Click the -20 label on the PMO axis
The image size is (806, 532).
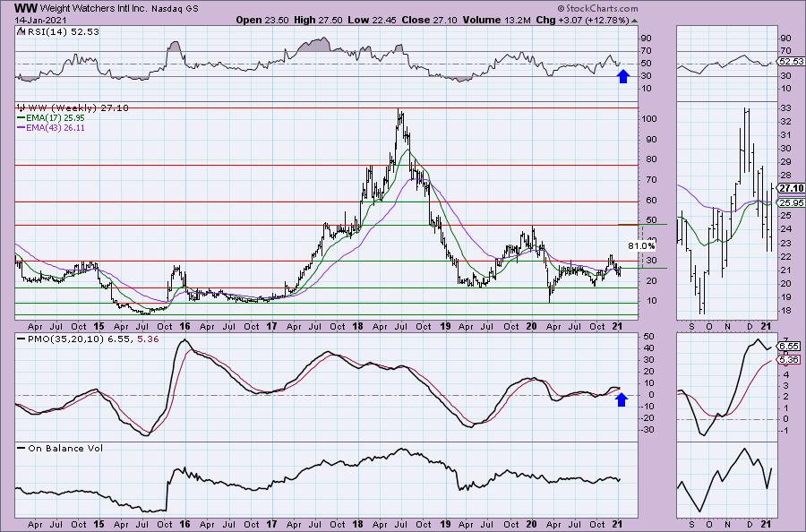pyautogui.click(x=648, y=418)
